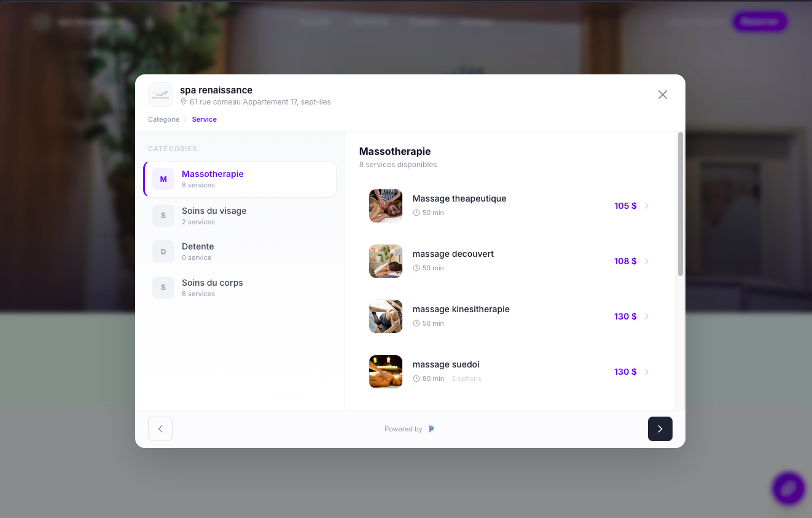Click the 105 $ price
This screenshot has height=518, width=812.
(625, 206)
